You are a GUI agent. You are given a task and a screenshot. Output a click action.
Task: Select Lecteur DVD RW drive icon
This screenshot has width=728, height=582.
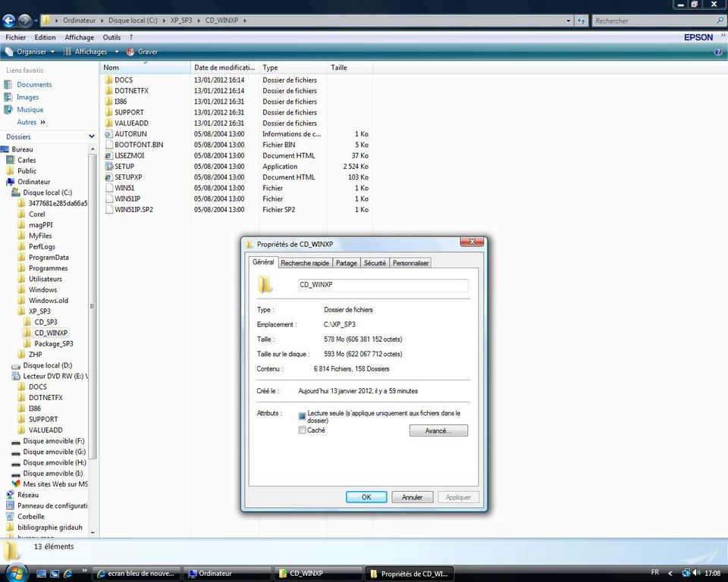tap(17, 376)
